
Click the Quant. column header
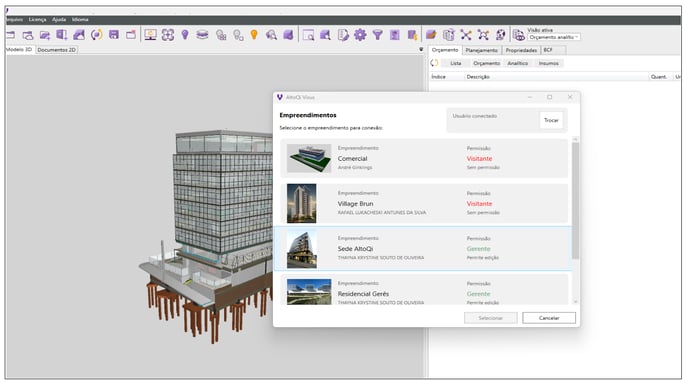(x=659, y=77)
